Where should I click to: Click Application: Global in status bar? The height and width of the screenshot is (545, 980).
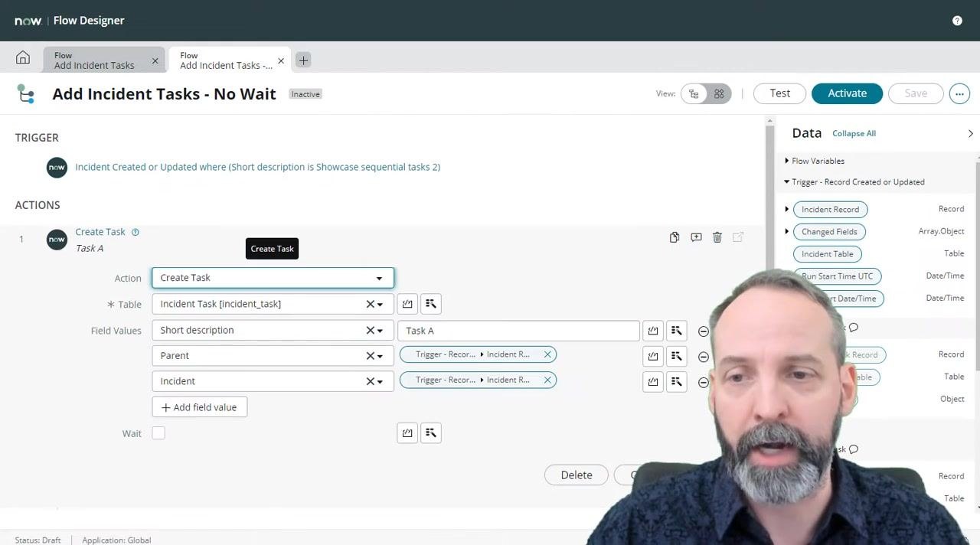[116, 540]
